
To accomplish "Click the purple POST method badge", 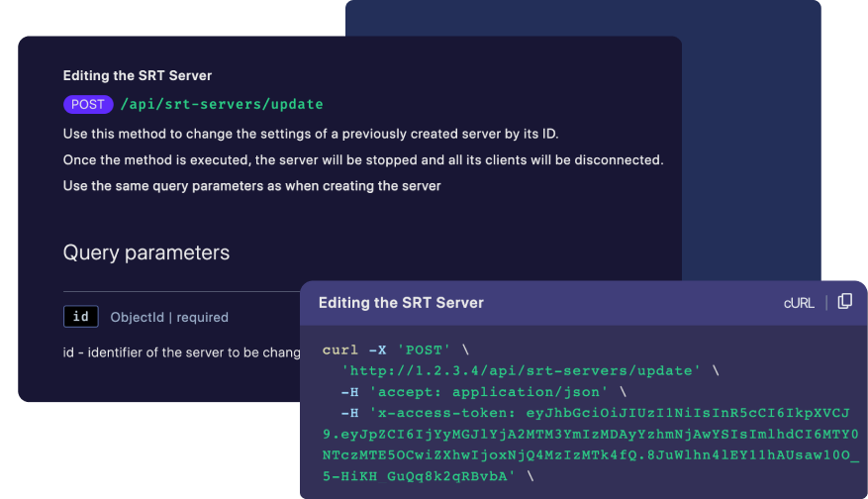I will [88, 104].
